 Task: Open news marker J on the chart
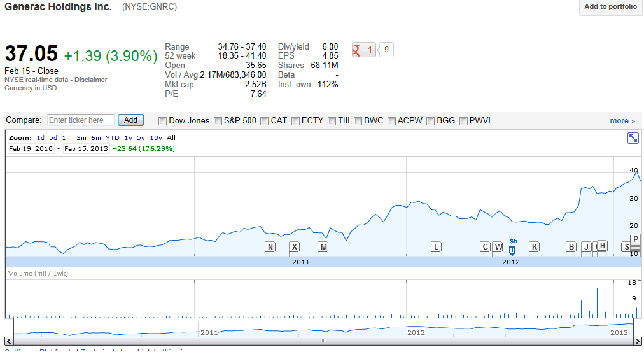coord(587,247)
